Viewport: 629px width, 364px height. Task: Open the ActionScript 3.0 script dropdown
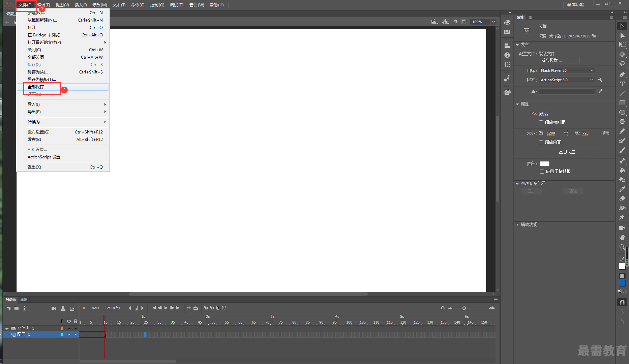[x=567, y=80]
